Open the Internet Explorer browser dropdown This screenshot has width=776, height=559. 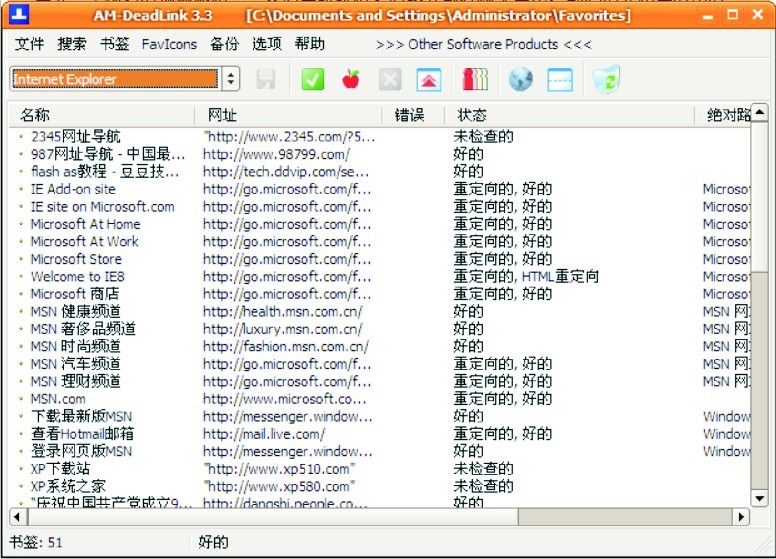[231, 79]
